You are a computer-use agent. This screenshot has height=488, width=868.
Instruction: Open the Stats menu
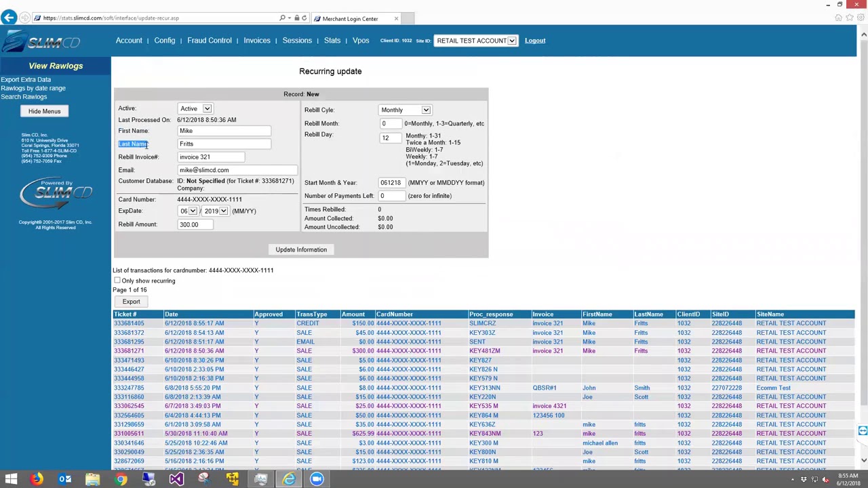(x=332, y=41)
